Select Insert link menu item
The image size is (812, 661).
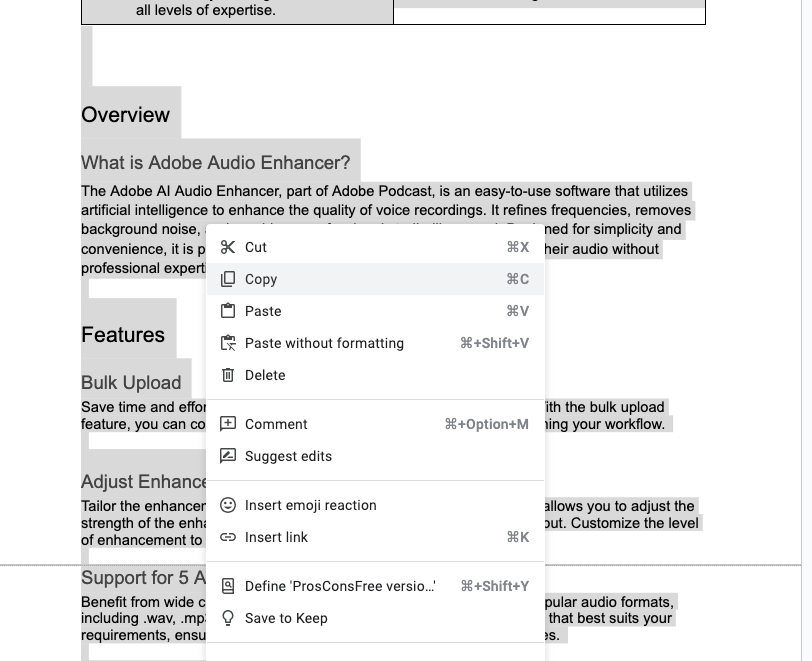click(x=375, y=537)
